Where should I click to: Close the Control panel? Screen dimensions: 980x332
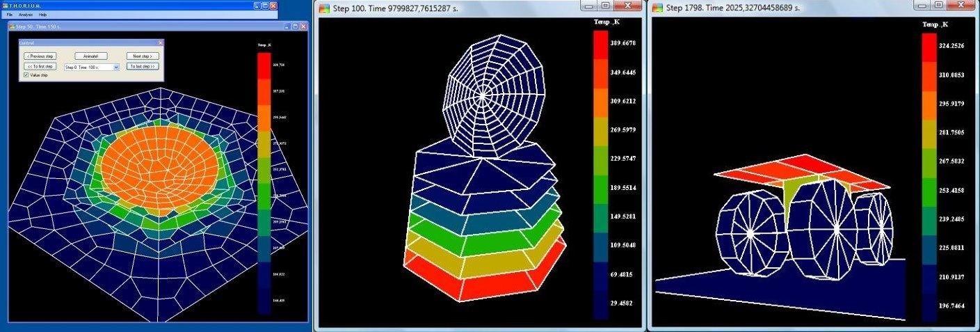pyautogui.click(x=161, y=43)
